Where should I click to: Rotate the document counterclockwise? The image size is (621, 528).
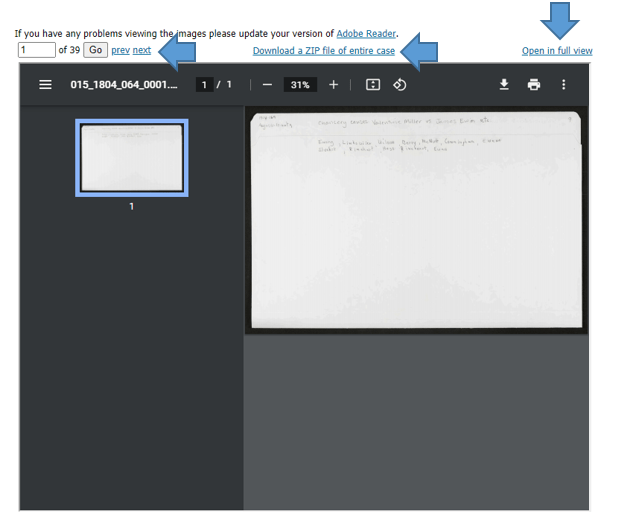[x=399, y=85]
